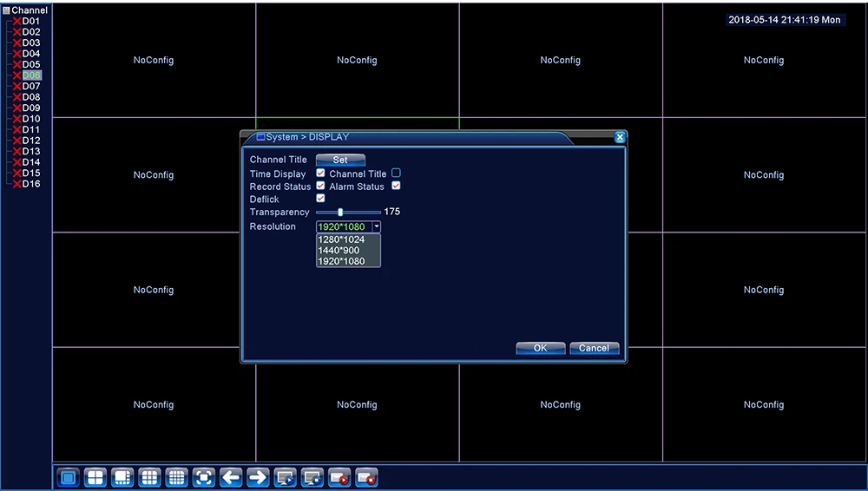Toggle the Alarm Status checkbox
This screenshot has width=868, height=491.
[x=397, y=186]
